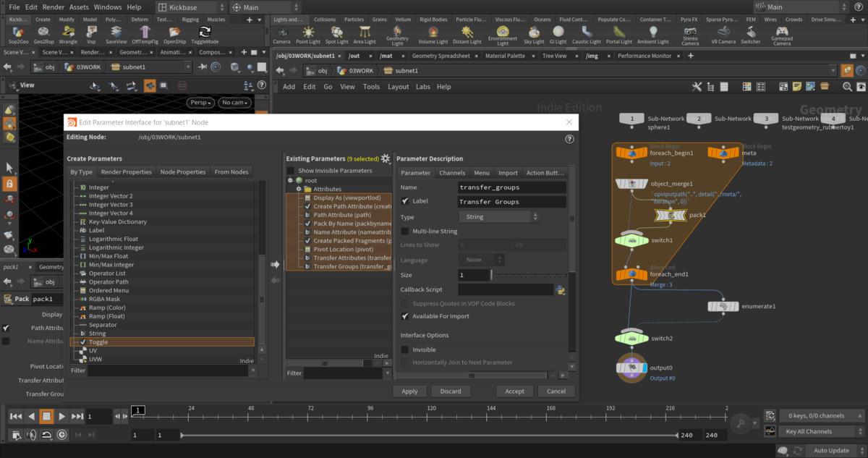Add a Volume Light from shelf
868x458 pixels.
(433, 34)
